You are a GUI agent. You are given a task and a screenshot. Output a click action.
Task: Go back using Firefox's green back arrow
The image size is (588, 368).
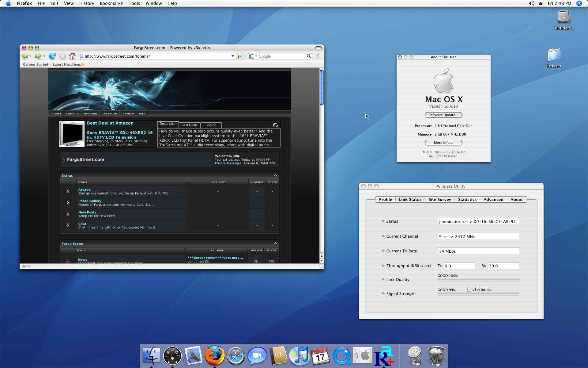click(x=24, y=56)
